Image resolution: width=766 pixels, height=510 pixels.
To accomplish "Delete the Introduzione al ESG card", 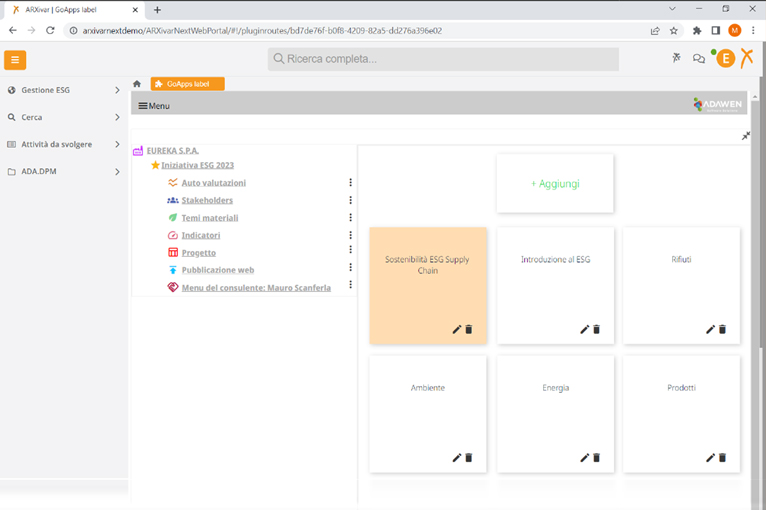I will pos(597,329).
